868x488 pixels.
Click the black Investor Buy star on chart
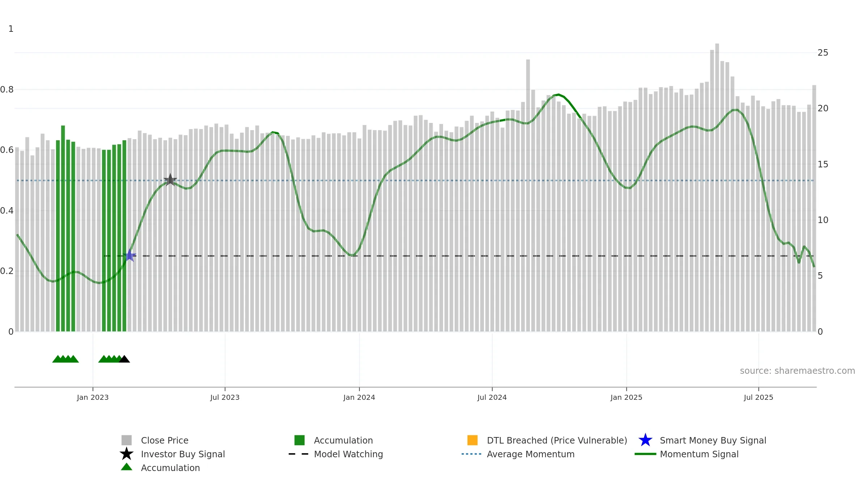pos(170,180)
